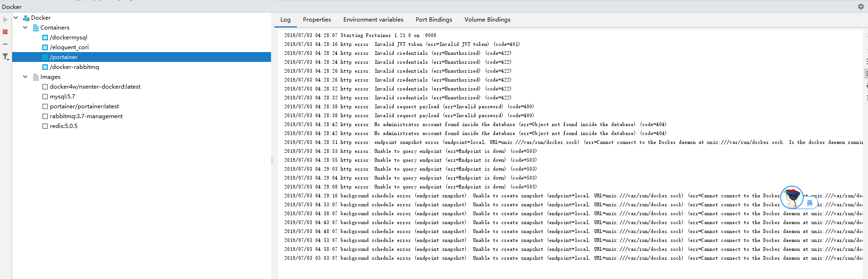Click the red Stop container icon

coord(5,32)
